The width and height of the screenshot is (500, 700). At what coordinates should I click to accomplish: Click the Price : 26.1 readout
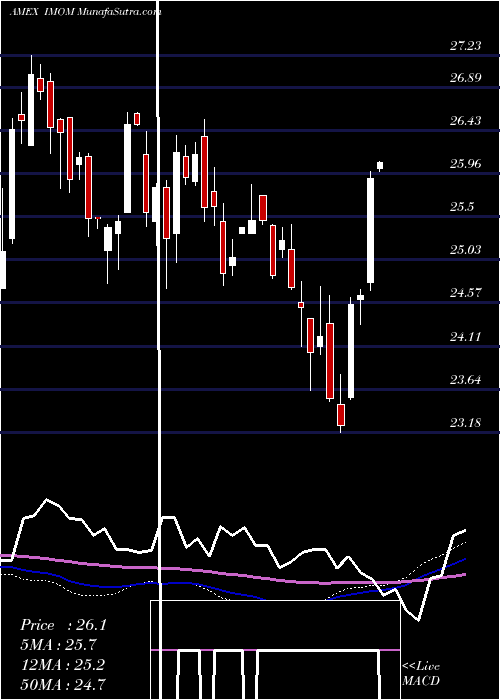point(63,625)
